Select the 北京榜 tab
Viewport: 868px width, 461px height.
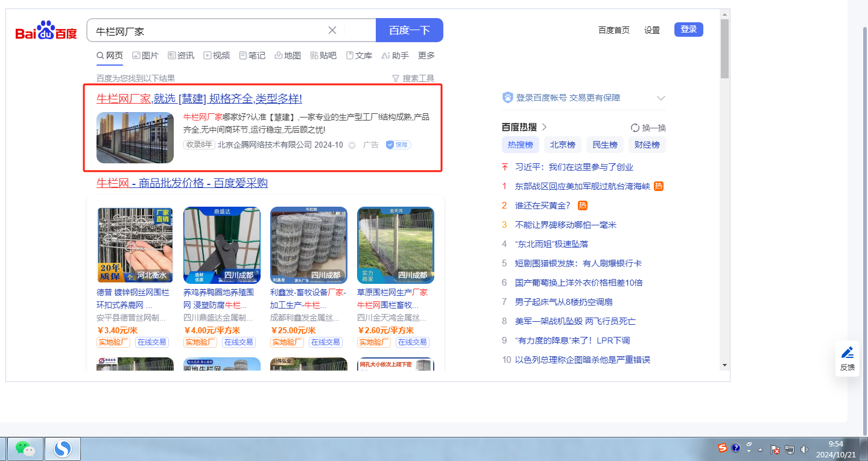coord(562,145)
